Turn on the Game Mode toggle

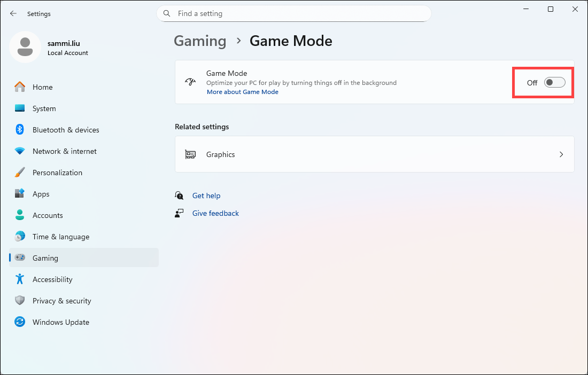point(554,82)
